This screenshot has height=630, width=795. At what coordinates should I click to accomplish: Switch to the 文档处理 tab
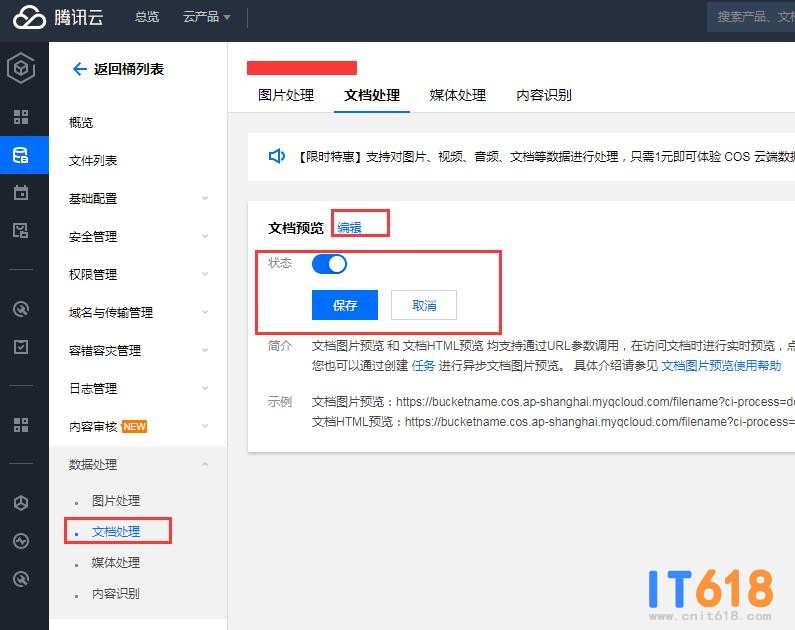372,95
